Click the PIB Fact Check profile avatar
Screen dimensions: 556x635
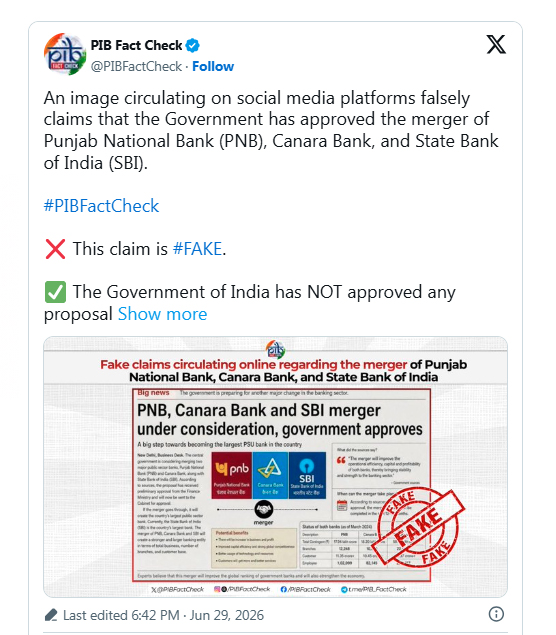pos(65,54)
